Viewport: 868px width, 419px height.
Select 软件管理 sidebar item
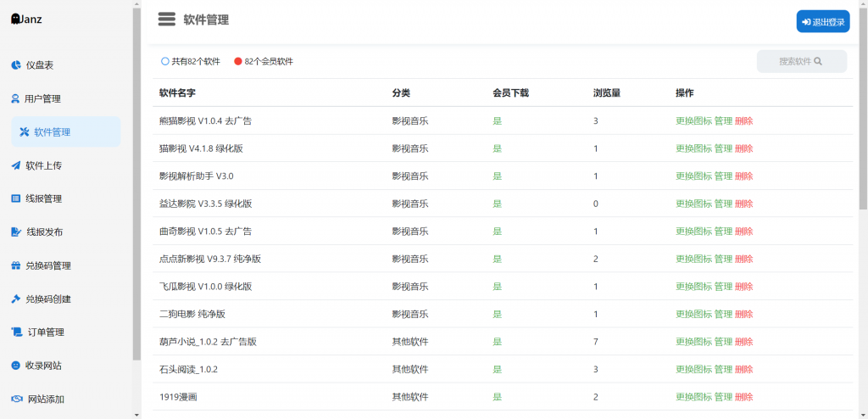66,132
